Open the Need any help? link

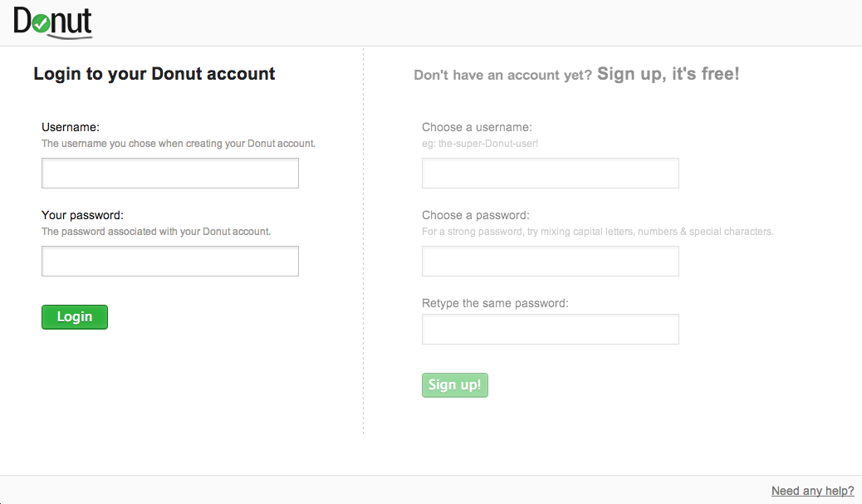[x=812, y=491]
